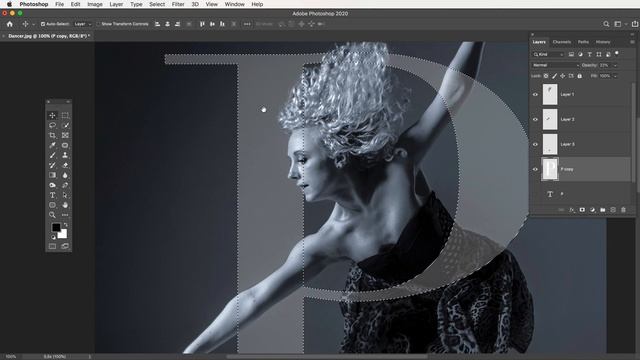The width and height of the screenshot is (640, 360).
Task: Open the Image menu
Action: [x=95, y=4]
